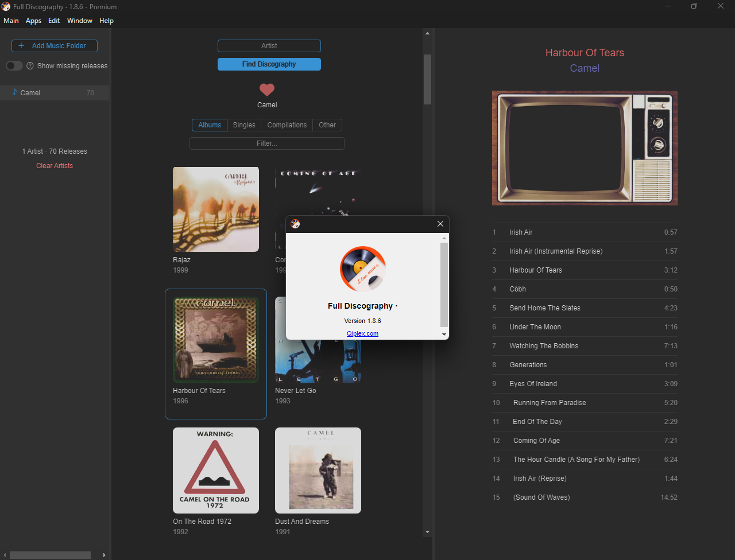Toggle the Show missing releases switch
The height and width of the screenshot is (560, 735).
(14, 66)
